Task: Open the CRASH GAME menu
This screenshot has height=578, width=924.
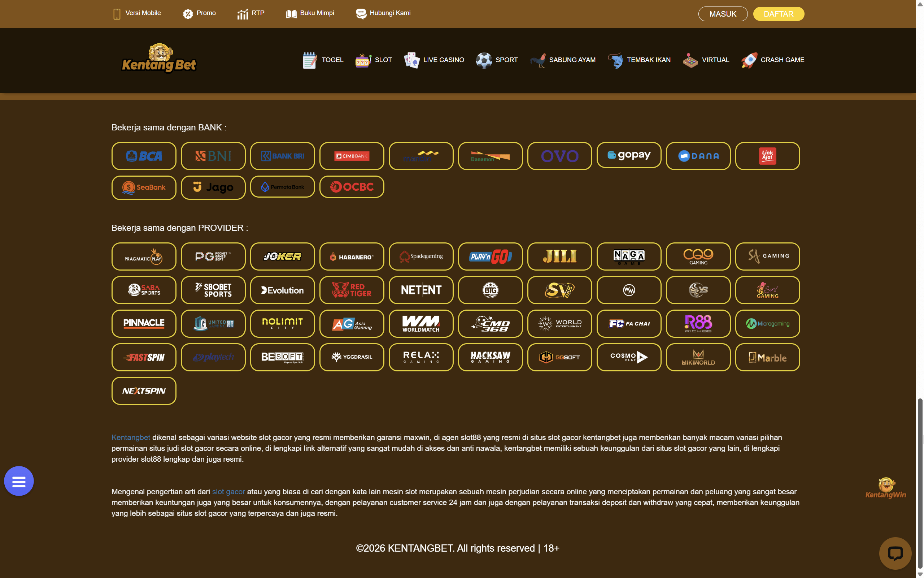Action: 772,60
